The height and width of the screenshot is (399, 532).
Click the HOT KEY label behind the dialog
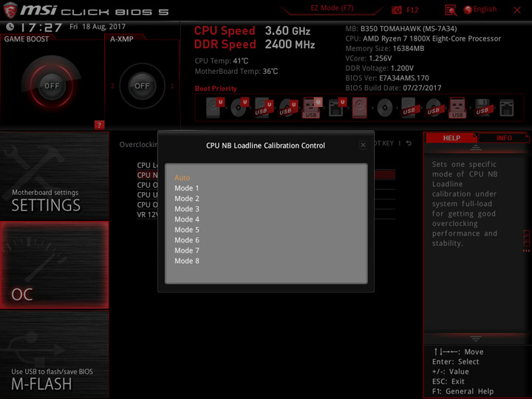pos(384,143)
